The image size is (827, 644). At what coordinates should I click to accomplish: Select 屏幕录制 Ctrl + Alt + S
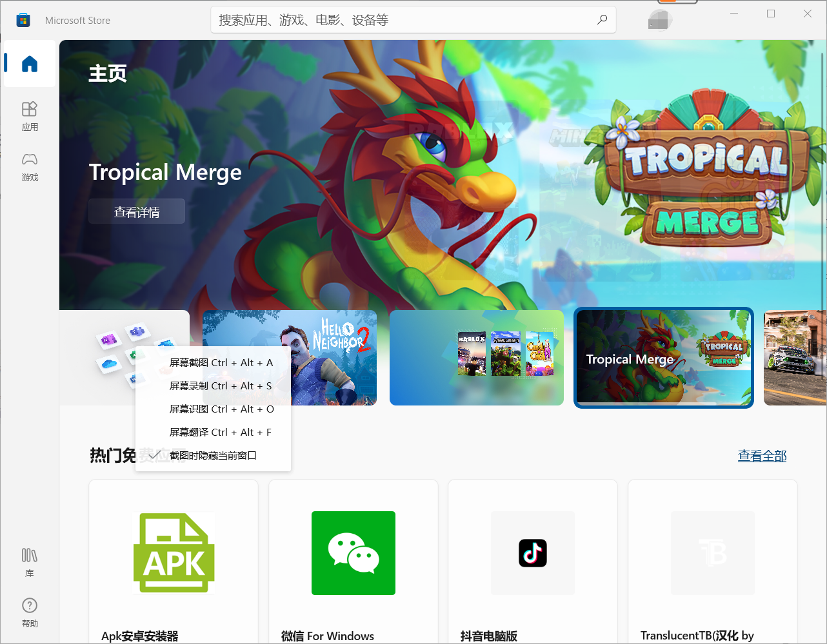point(214,385)
